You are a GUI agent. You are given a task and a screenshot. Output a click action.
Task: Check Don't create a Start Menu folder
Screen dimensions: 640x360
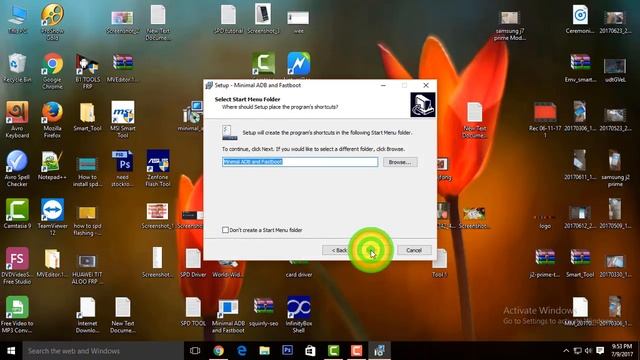click(x=225, y=230)
